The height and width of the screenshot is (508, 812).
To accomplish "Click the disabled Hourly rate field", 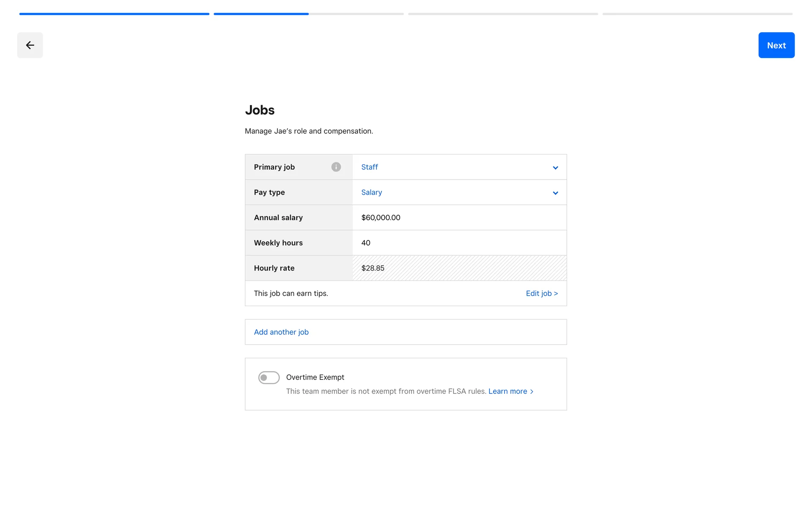I will pos(459,268).
